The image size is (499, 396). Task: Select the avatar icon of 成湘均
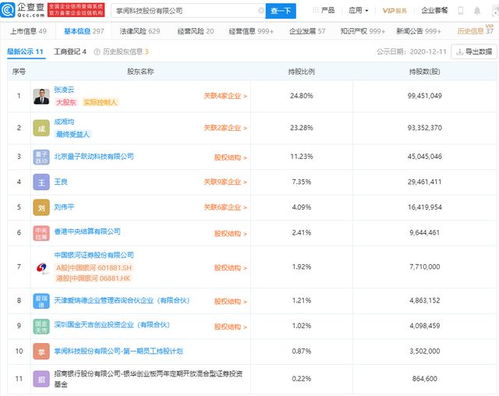(41, 128)
